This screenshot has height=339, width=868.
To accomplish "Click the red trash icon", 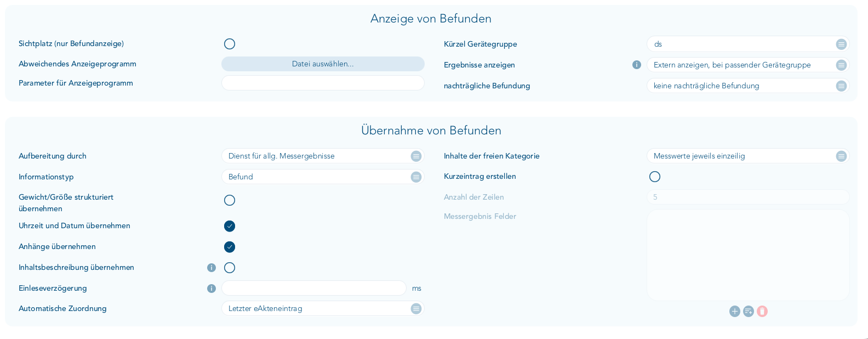I will (762, 312).
